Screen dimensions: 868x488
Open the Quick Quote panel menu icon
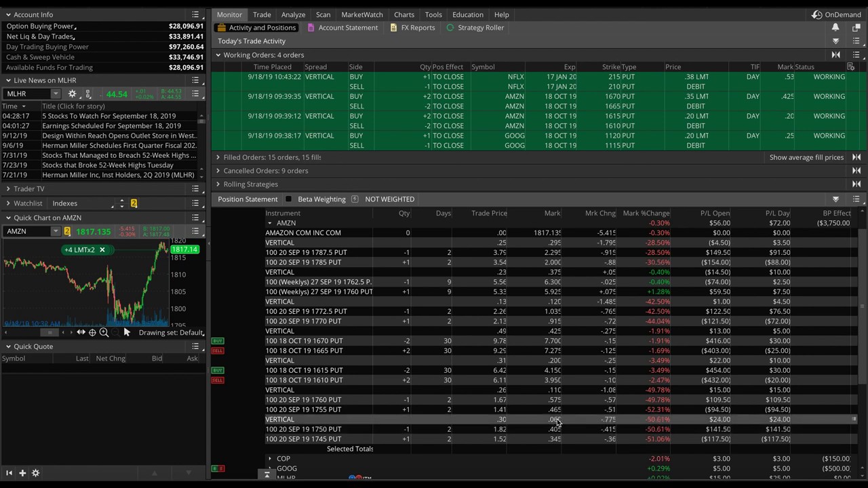195,346
